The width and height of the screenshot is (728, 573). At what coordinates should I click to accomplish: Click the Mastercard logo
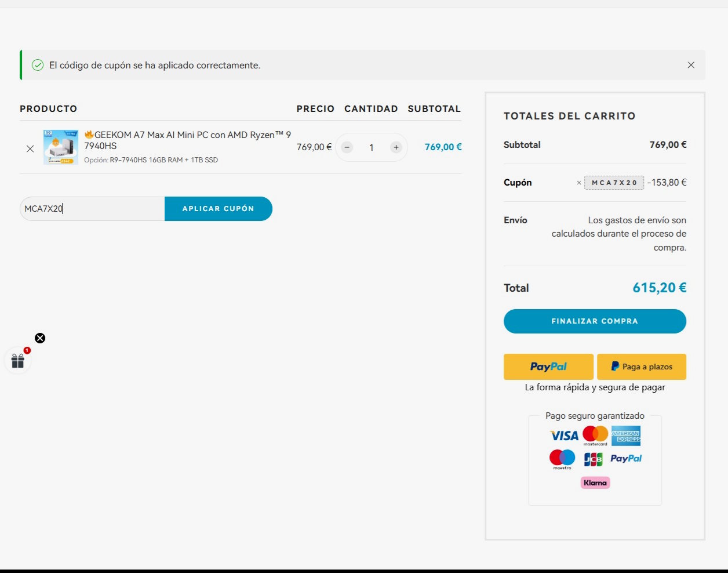pyautogui.click(x=595, y=436)
